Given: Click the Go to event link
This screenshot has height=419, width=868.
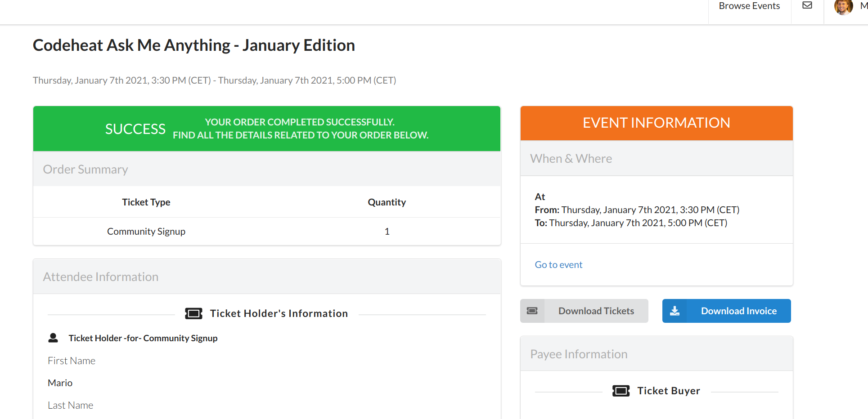Looking at the screenshot, I should pyautogui.click(x=558, y=265).
